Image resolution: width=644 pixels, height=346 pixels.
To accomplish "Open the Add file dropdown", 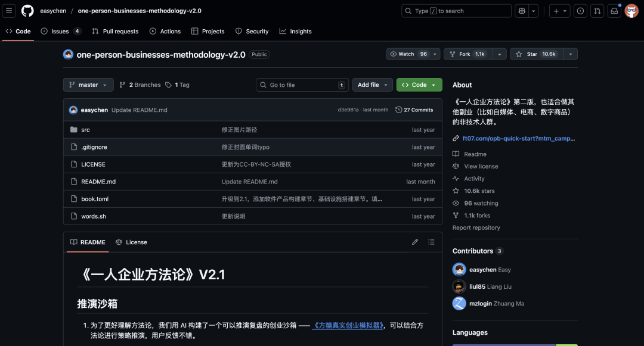I will [x=373, y=85].
